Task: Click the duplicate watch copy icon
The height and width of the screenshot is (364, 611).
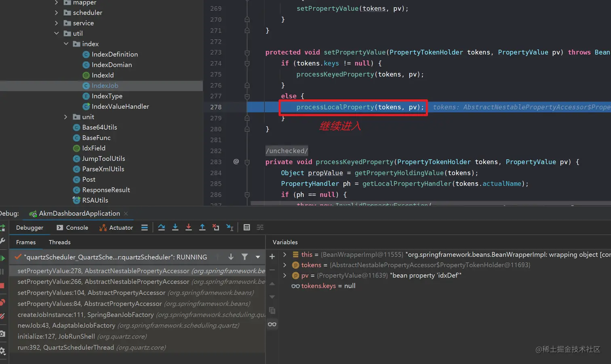Action: click(x=272, y=310)
